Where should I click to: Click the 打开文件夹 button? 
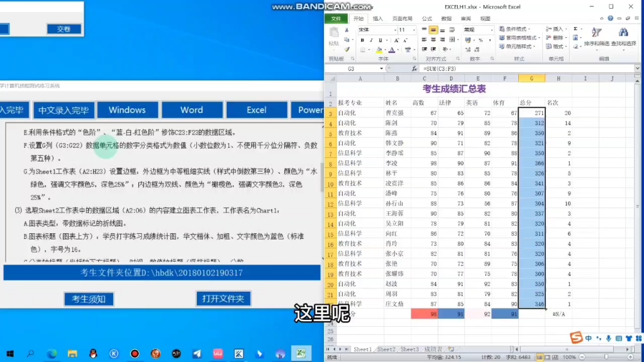point(223,300)
